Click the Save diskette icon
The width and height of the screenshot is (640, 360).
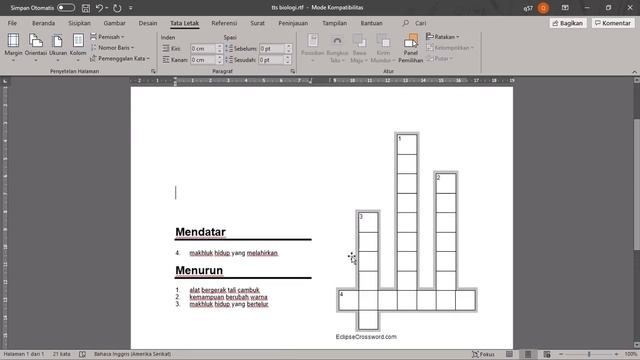click(x=86, y=8)
